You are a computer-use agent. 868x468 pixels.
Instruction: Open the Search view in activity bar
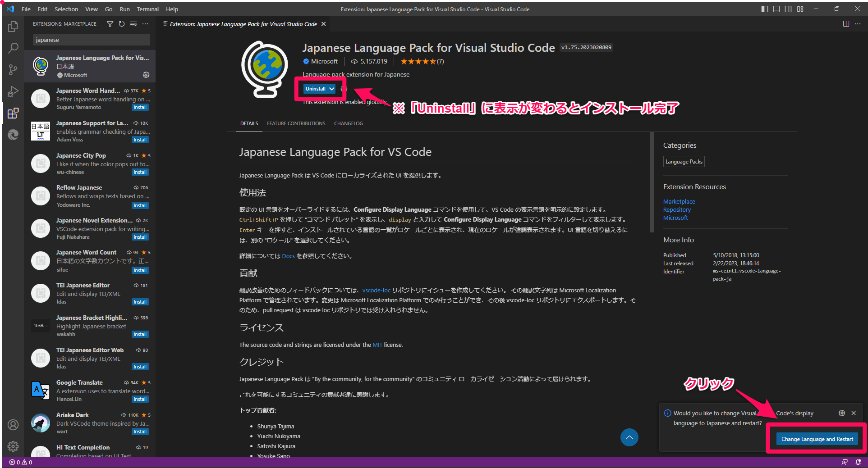[x=13, y=48]
